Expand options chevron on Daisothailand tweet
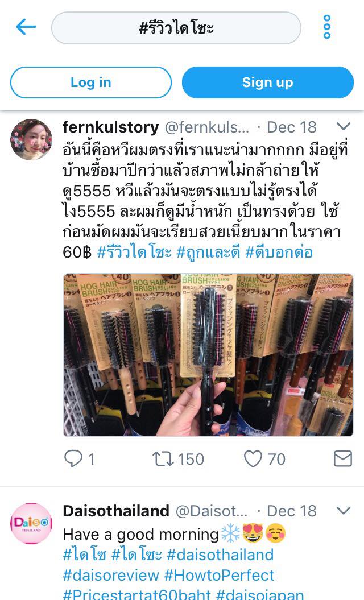Image resolution: width=364 pixels, height=600 pixels. [x=344, y=511]
